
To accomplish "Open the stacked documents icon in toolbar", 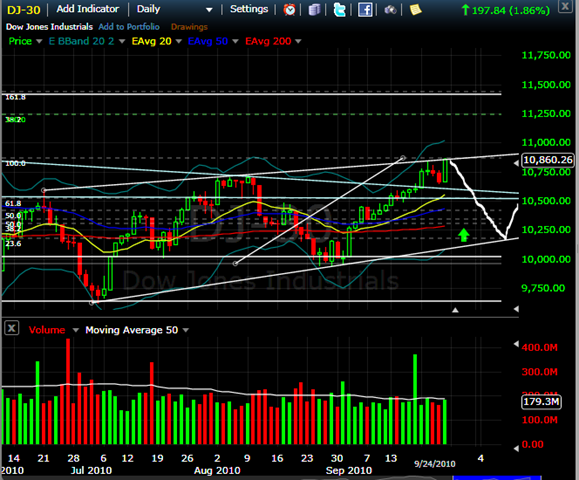I will (314, 10).
